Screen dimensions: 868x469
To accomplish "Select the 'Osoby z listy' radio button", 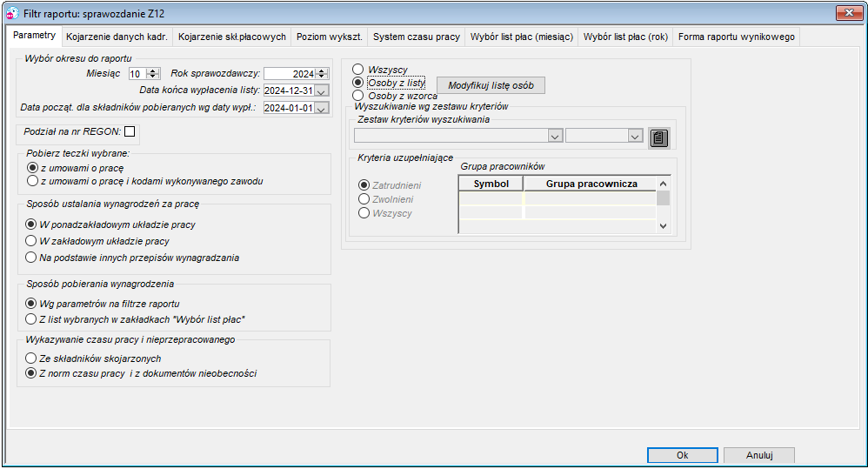I will click(358, 83).
